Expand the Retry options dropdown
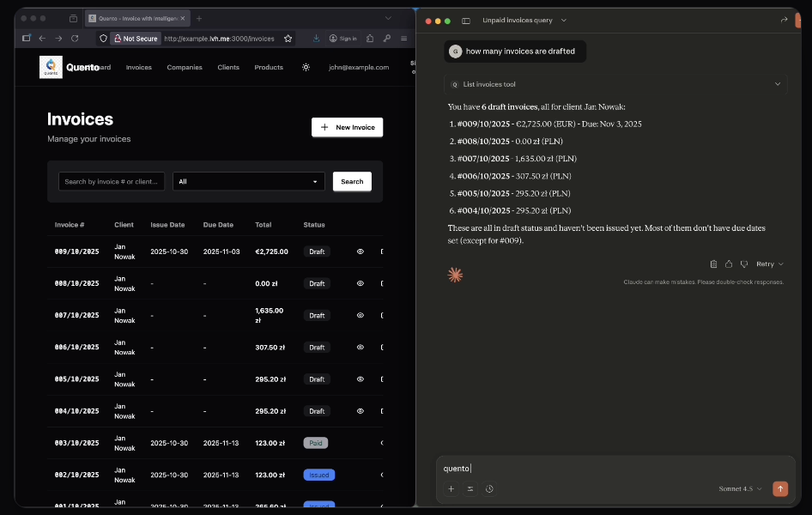Image resolution: width=812 pixels, height=515 pixels. click(x=779, y=264)
